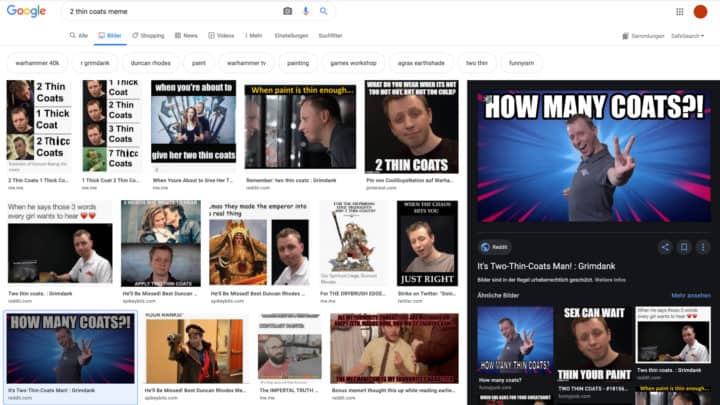Visit the Reddit source badge in preview

click(x=494, y=247)
